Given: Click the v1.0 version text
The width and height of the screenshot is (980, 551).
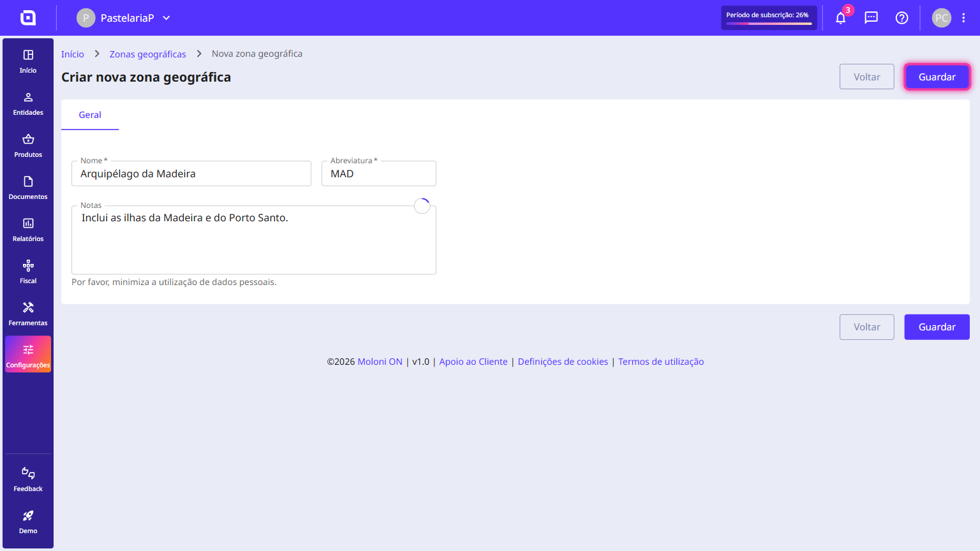Looking at the screenshot, I should 421,362.
